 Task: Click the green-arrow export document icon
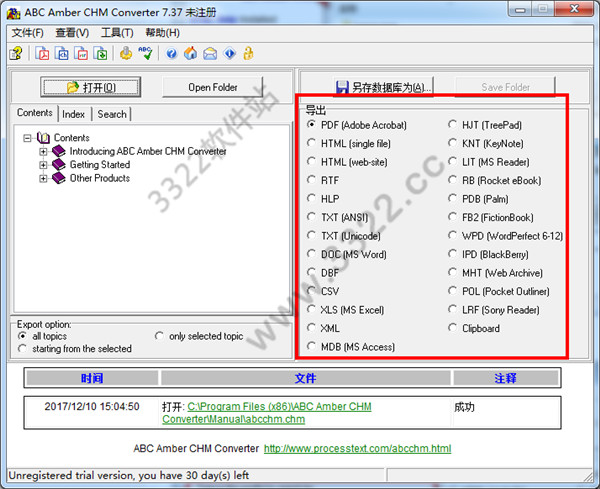(100, 53)
